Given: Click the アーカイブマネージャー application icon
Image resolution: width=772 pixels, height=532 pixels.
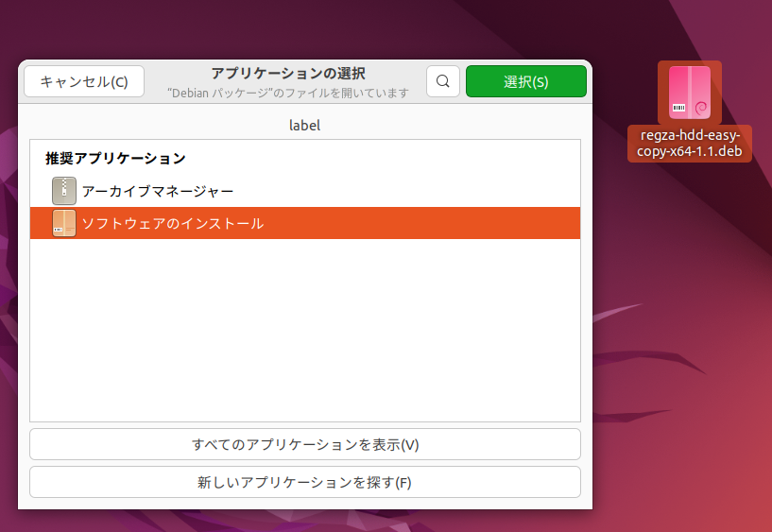Looking at the screenshot, I should pos(64,191).
